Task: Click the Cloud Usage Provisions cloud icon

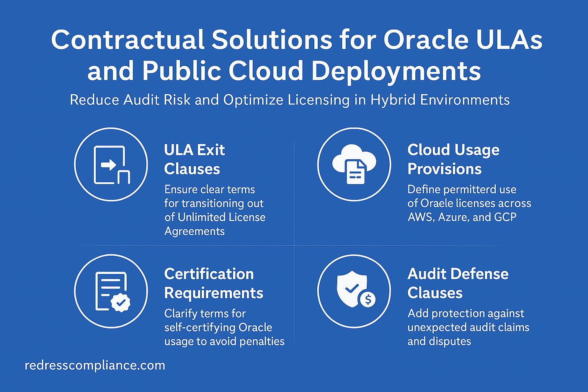Action: 354,165
